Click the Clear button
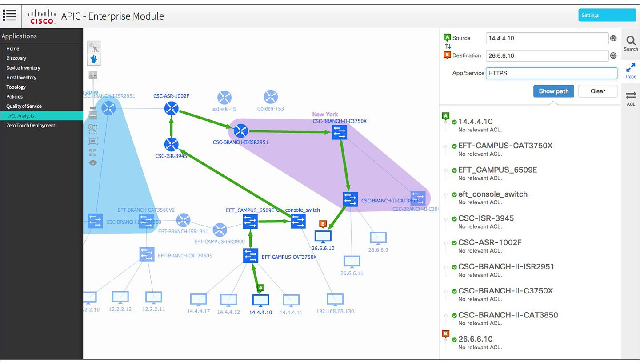The height and width of the screenshot is (364, 640). (598, 91)
